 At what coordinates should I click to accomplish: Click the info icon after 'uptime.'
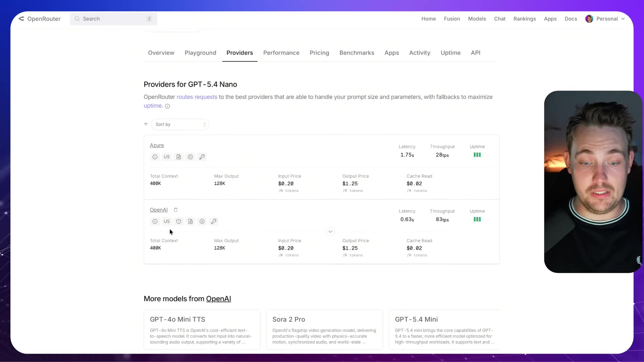point(167,106)
